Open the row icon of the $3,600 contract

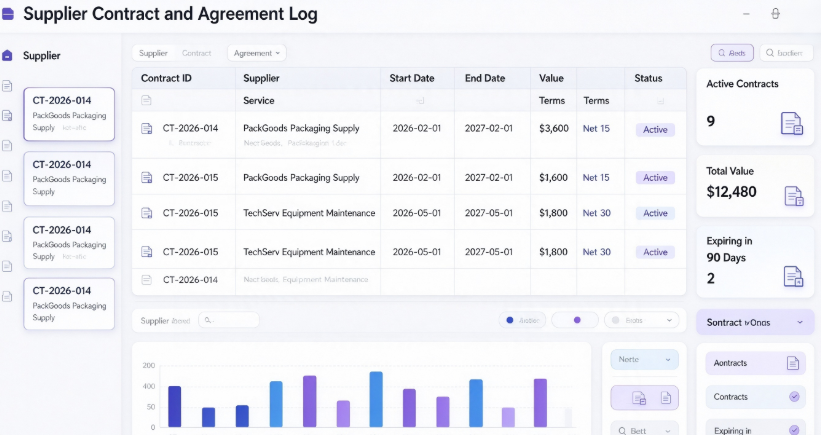pyautogui.click(x=147, y=128)
